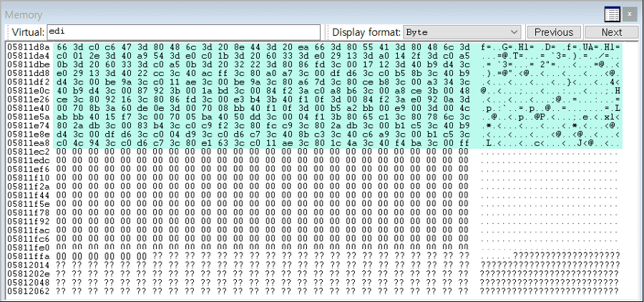The width and height of the screenshot is (644, 302).
Task: Select address 05811ef6
Action: (29, 169)
